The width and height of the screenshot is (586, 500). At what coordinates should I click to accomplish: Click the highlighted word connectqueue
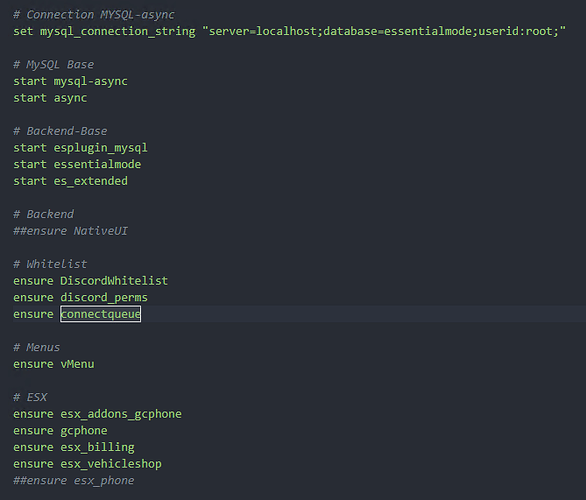(x=101, y=314)
